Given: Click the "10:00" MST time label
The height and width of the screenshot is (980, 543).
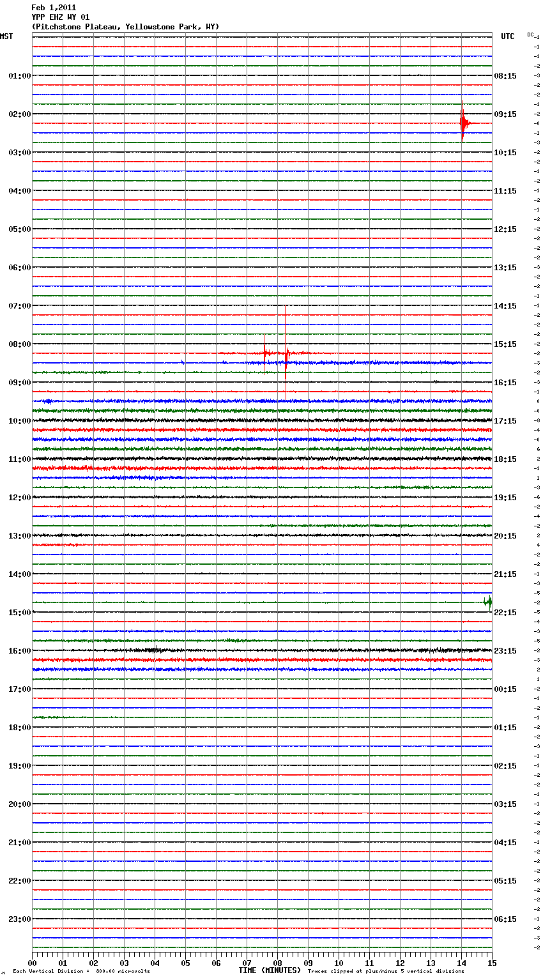Looking at the screenshot, I should coord(19,421).
